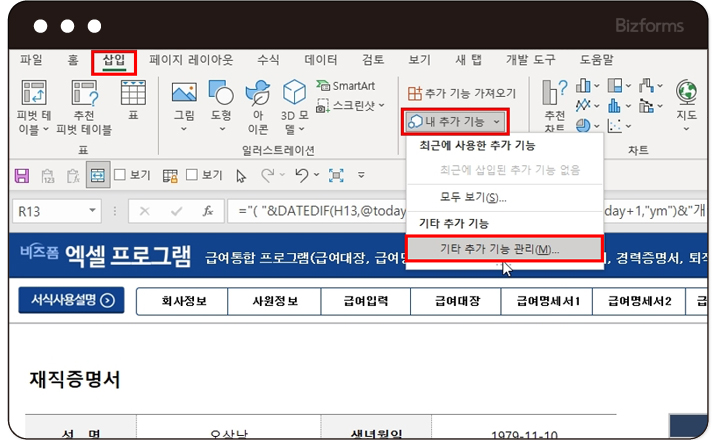Switch to the 홈 (Home) tab
This screenshot has width=715, height=440.
[73, 60]
